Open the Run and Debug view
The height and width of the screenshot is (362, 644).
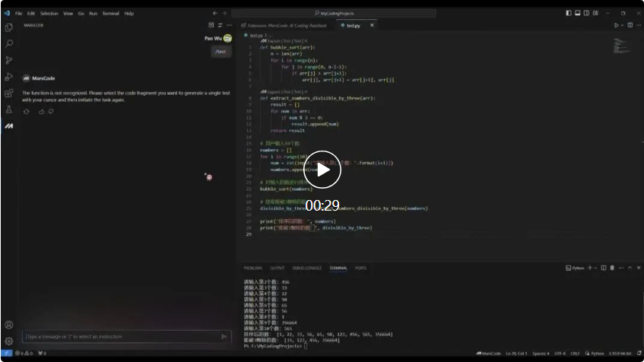click(9, 77)
